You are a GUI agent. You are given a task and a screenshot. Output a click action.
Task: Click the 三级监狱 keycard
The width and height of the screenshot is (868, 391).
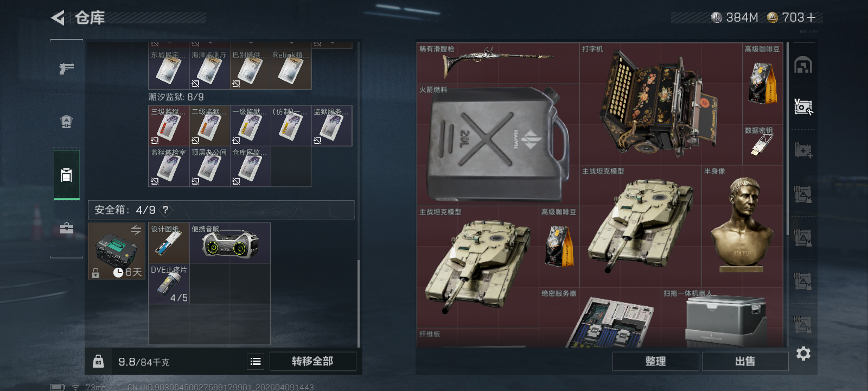pyautogui.click(x=169, y=126)
